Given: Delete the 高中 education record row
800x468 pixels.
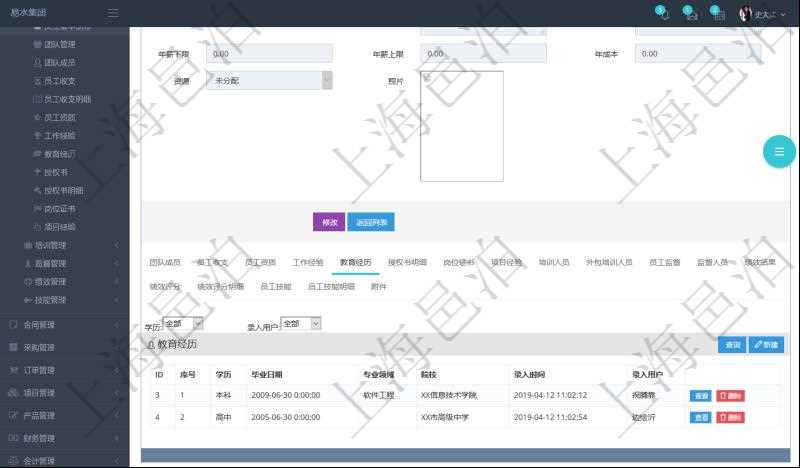Looking at the screenshot, I should pos(731,418).
